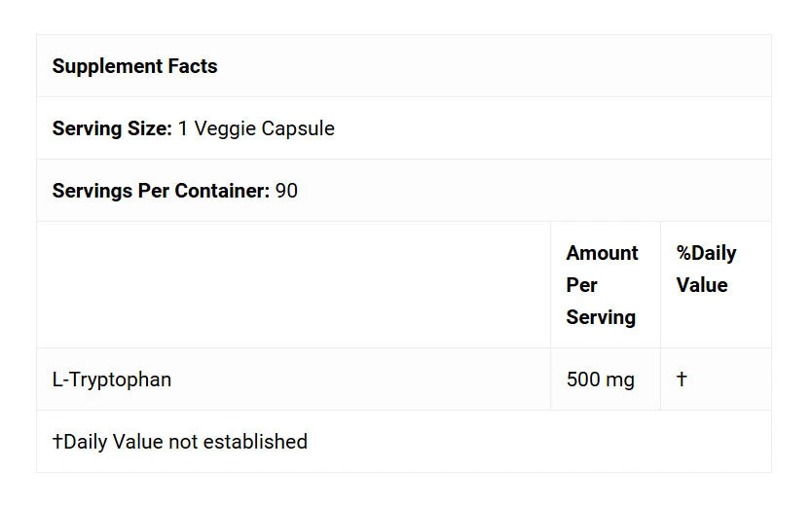
Task: Click the number 1 before Veggie Capsule
Action: (183, 128)
